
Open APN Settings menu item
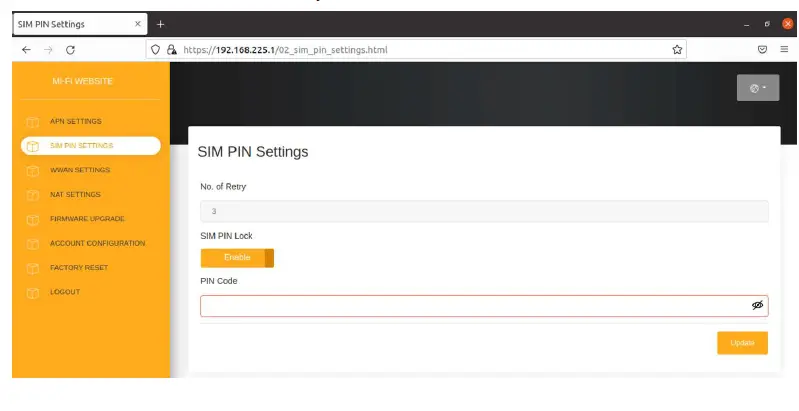(x=75, y=121)
